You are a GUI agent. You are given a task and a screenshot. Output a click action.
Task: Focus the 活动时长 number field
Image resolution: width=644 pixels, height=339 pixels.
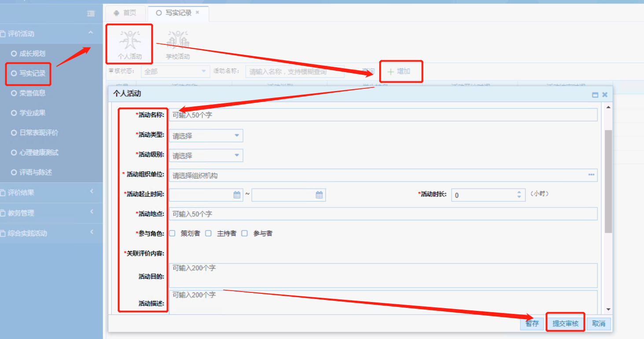click(x=488, y=195)
